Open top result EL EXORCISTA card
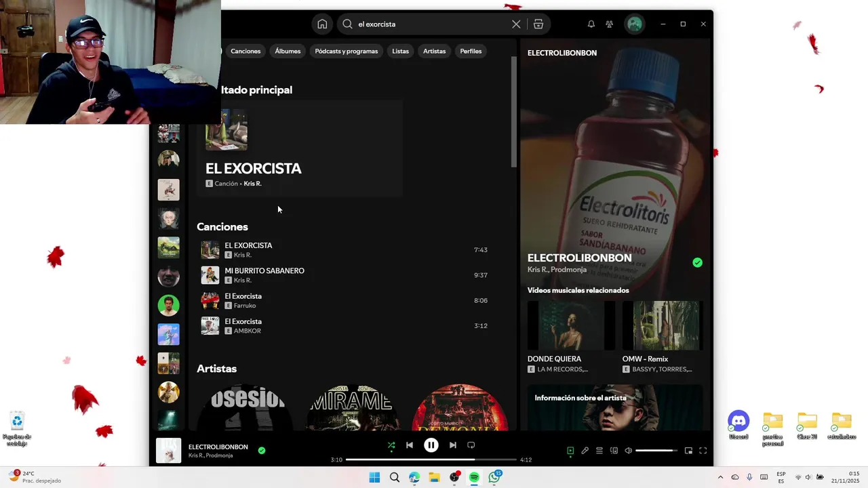868x488 pixels. 300,148
